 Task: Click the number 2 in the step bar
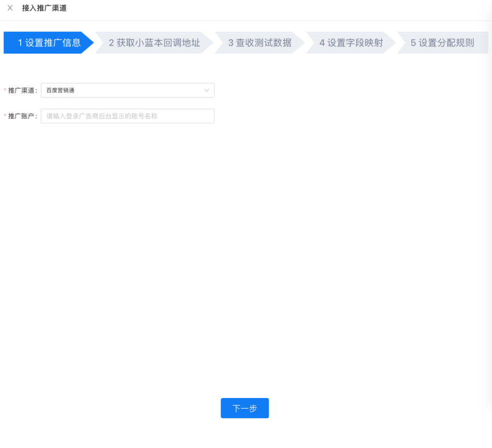click(111, 43)
